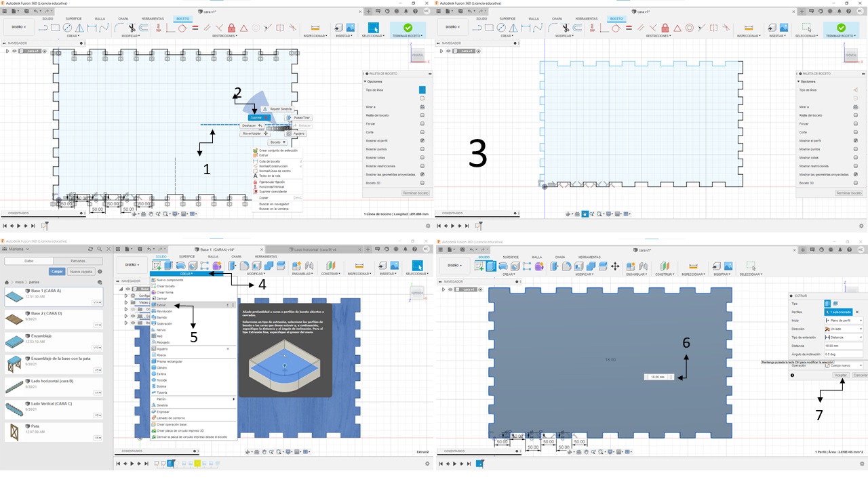
Task: Click the gear icon beside Nueva carpeta
Action: pos(100,271)
